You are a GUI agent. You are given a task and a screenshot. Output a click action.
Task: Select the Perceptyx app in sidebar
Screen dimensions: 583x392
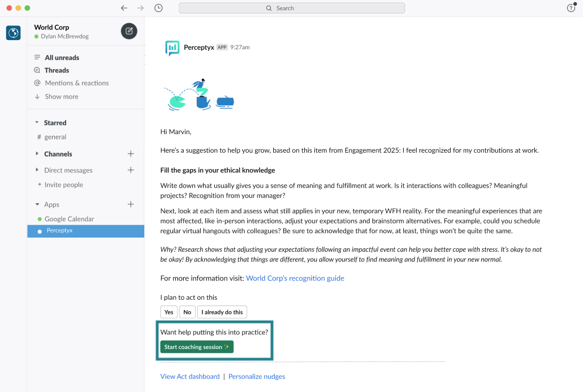85,231
